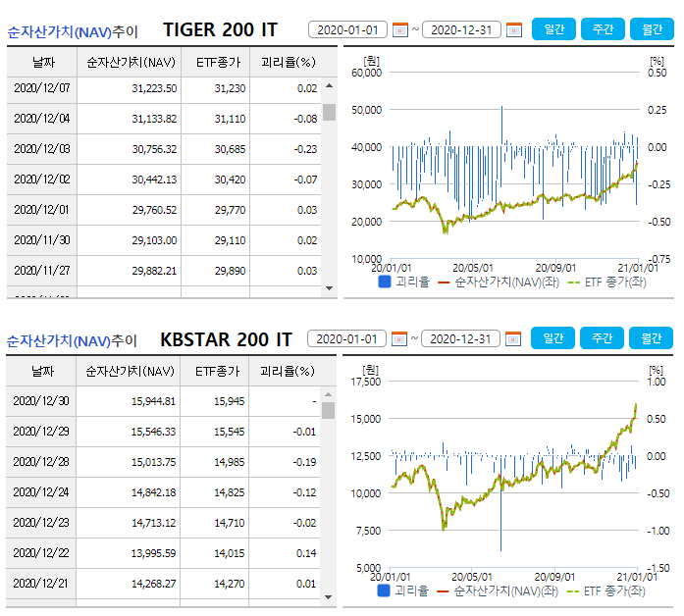This screenshot has width=684, height=616.
Task: Select the 2020/12/29 date cell
Action: pyautogui.click(x=41, y=432)
